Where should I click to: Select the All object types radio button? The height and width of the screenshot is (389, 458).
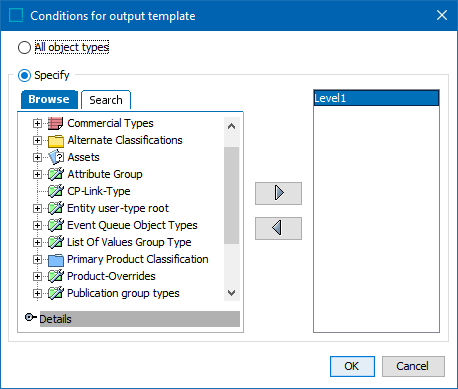(x=24, y=47)
